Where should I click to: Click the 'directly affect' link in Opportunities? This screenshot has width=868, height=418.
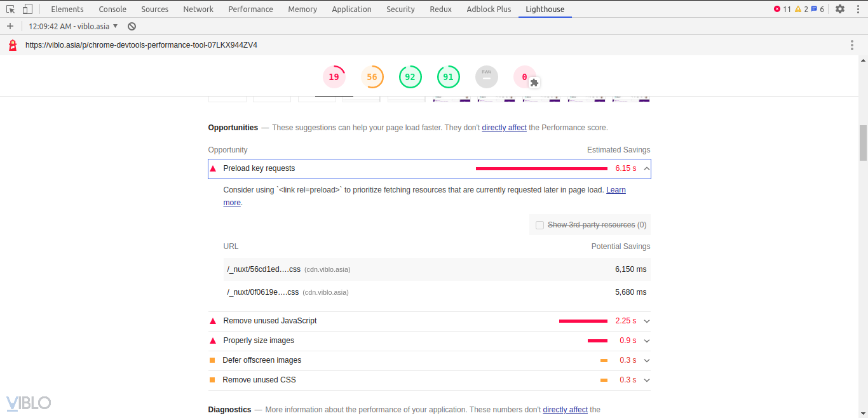(504, 128)
